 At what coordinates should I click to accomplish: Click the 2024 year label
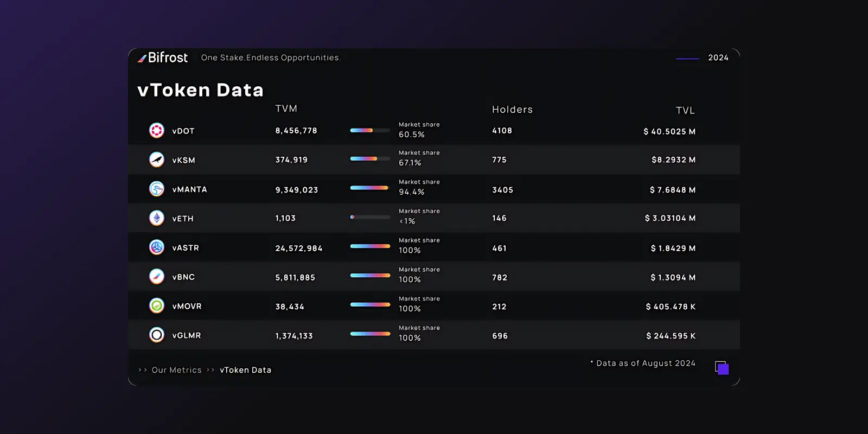pyautogui.click(x=718, y=58)
